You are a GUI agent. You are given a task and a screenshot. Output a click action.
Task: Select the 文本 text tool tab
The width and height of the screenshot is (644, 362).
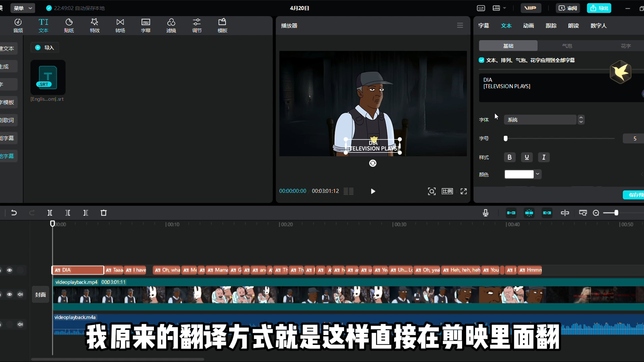pos(44,25)
